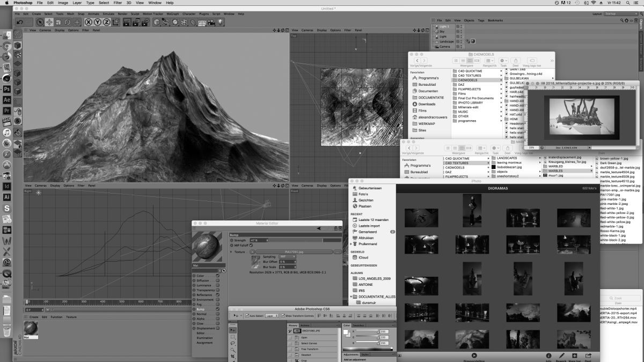This screenshot has height=362, width=644.
Task: Enable the Transparency channel checkbox
Action: [x=218, y=290]
